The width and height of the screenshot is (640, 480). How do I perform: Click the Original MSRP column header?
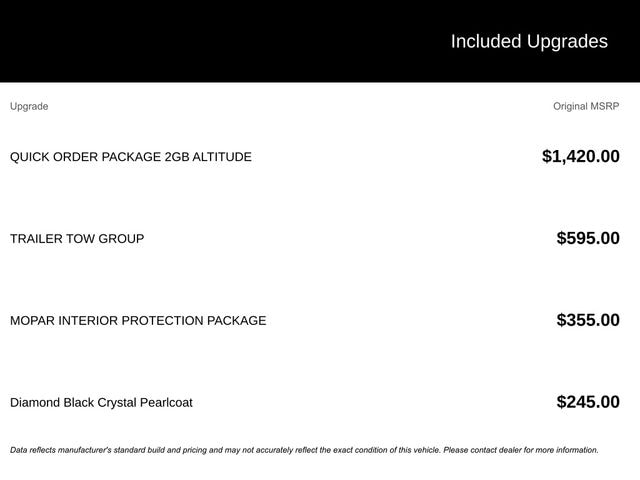[586, 106]
